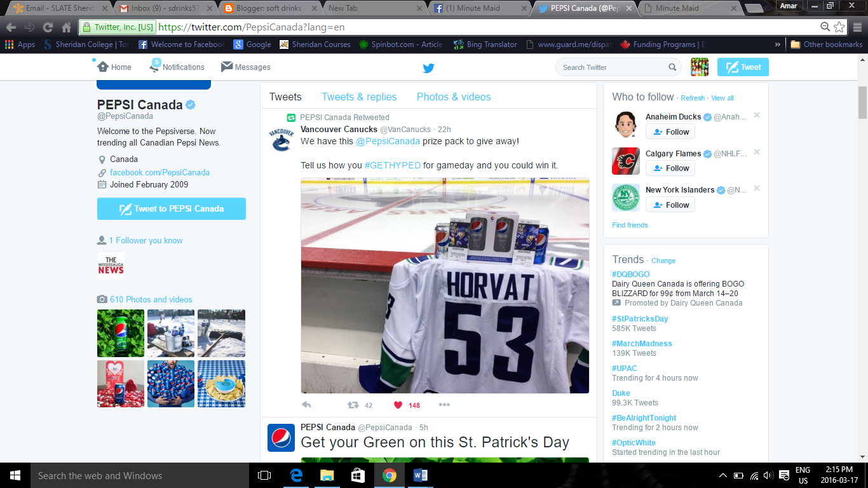Open the green Pepsi can clover photo thumbnail
Viewport: 868px width, 488px height.
pos(121,333)
